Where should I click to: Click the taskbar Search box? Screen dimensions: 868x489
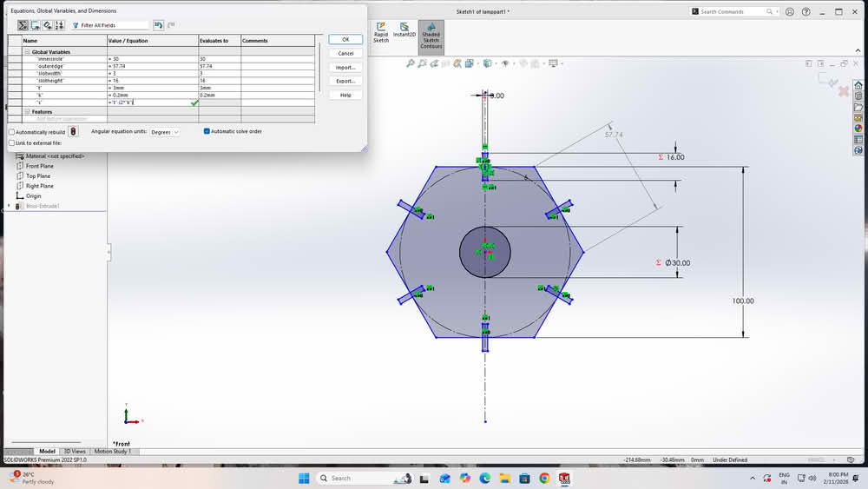point(365,478)
